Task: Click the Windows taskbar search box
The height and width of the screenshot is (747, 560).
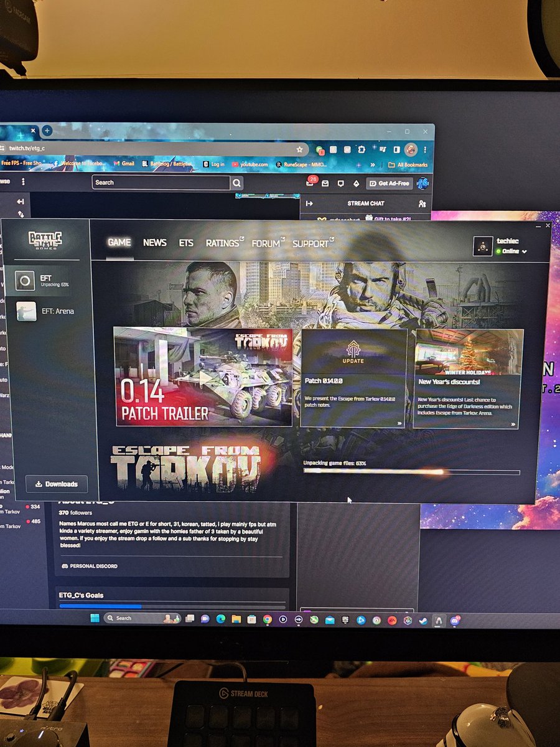Action: coord(143,618)
